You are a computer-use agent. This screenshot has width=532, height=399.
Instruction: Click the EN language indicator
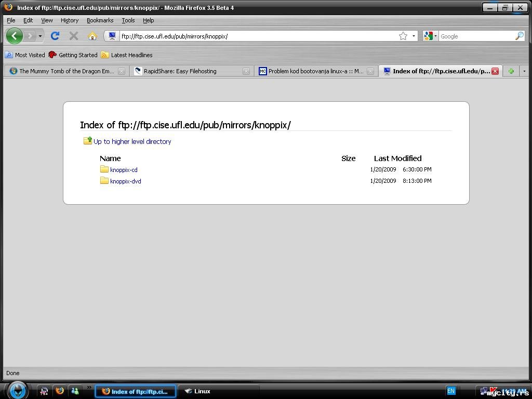tap(451, 391)
